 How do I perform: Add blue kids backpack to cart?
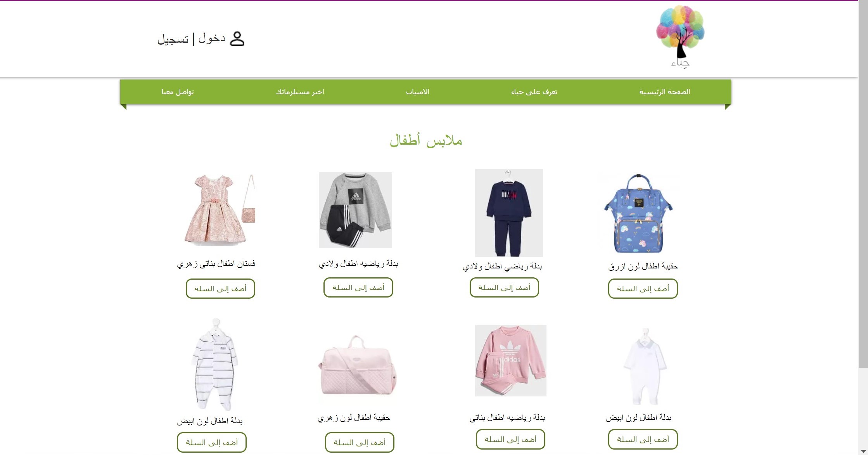coord(643,289)
